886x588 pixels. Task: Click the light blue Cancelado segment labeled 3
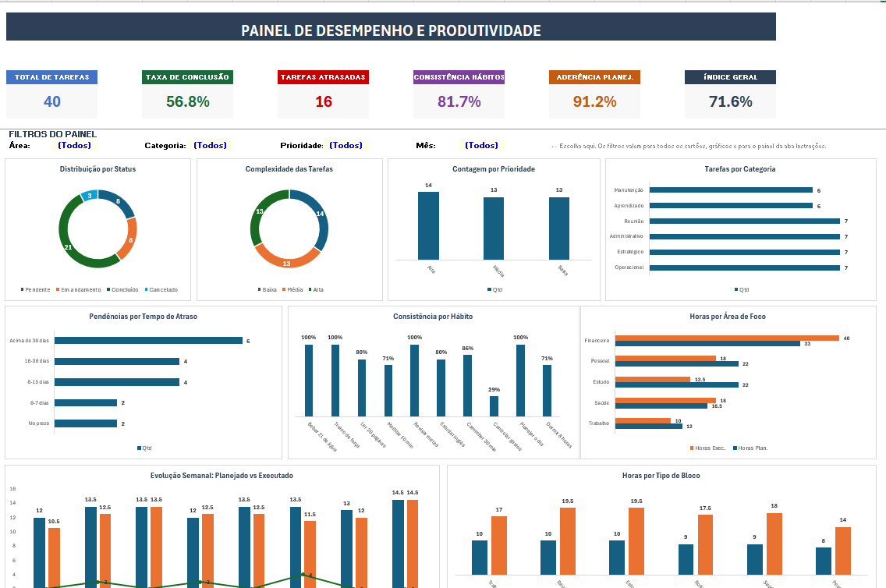89,196
